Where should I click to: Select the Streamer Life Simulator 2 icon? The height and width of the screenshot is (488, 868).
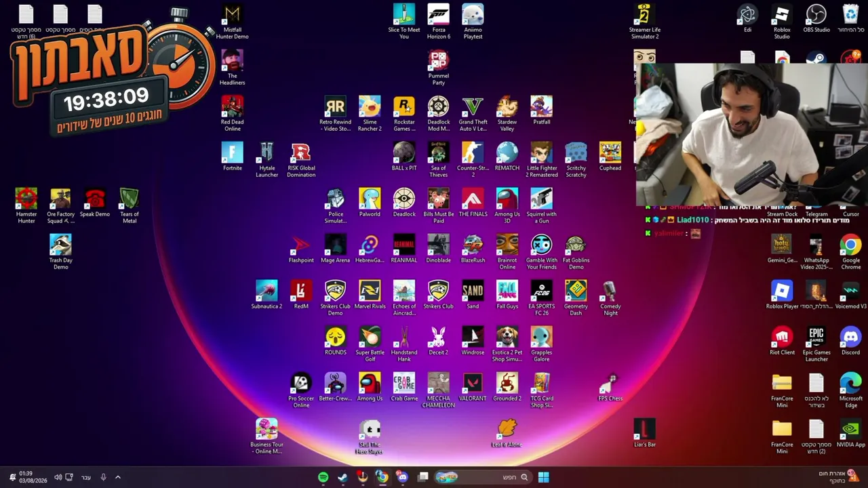click(x=645, y=22)
